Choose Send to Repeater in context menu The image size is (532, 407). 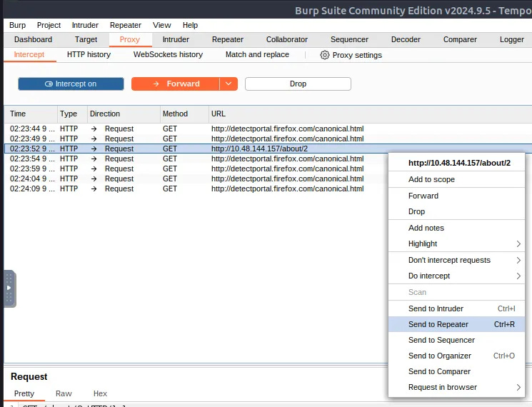[x=456, y=324]
